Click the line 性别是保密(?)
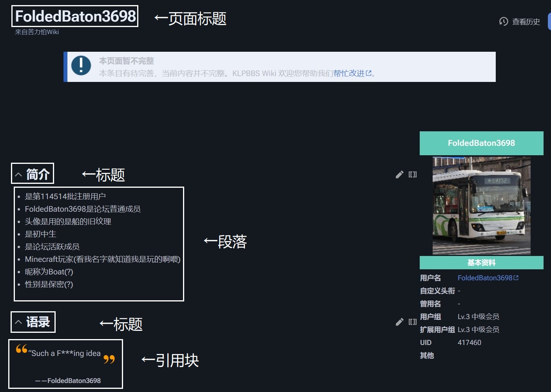551x392 pixels. click(x=49, y=284)
